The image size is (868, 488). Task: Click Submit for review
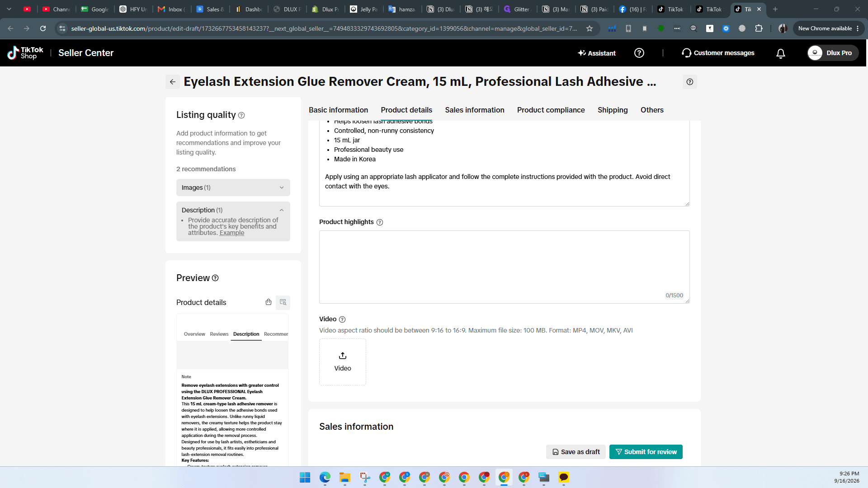click(x=646, y=452)
